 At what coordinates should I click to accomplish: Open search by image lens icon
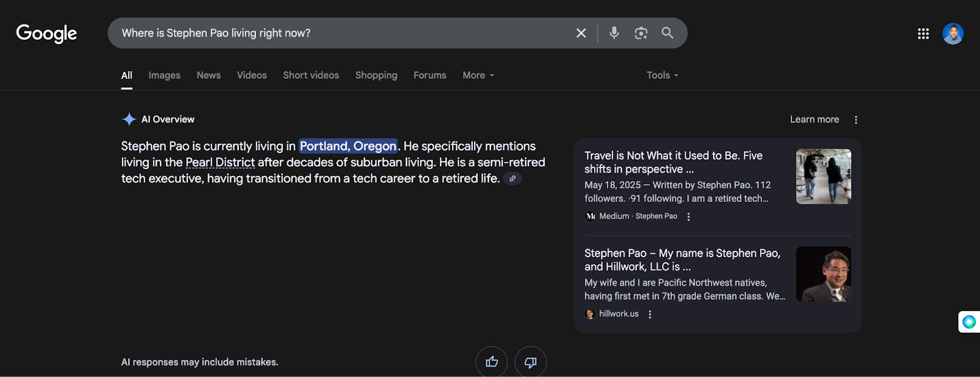[641, 33]
